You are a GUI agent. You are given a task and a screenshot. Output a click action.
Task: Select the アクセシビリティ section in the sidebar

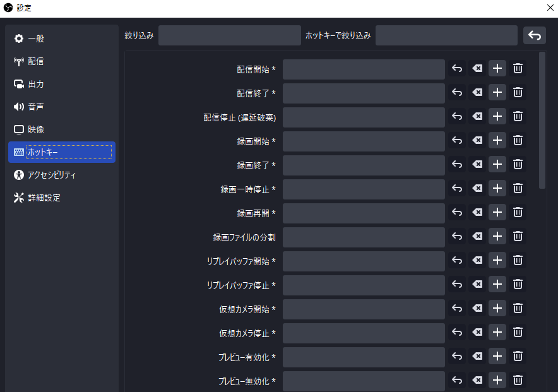pyautogui.click(x=52, y=175)
